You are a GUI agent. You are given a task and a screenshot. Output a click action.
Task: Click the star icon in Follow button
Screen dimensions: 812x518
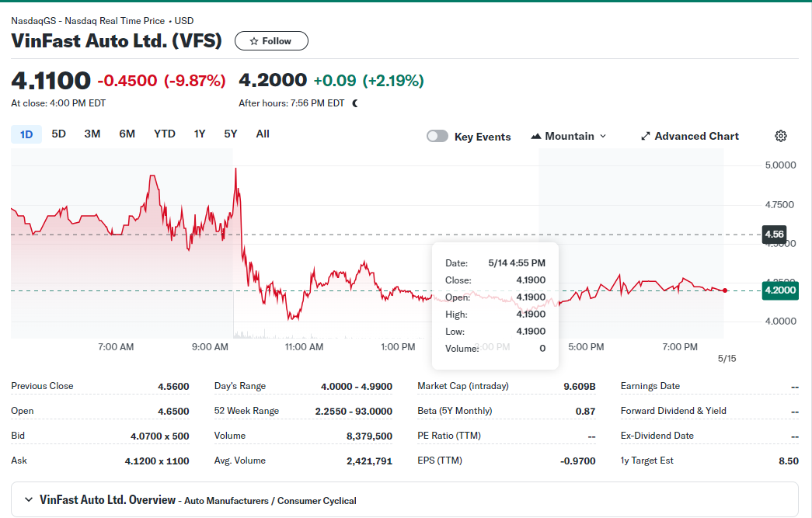point(254,41)
